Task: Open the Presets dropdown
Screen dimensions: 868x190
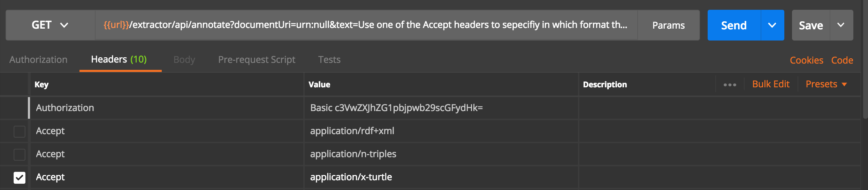Action: [x=826, y=84]
